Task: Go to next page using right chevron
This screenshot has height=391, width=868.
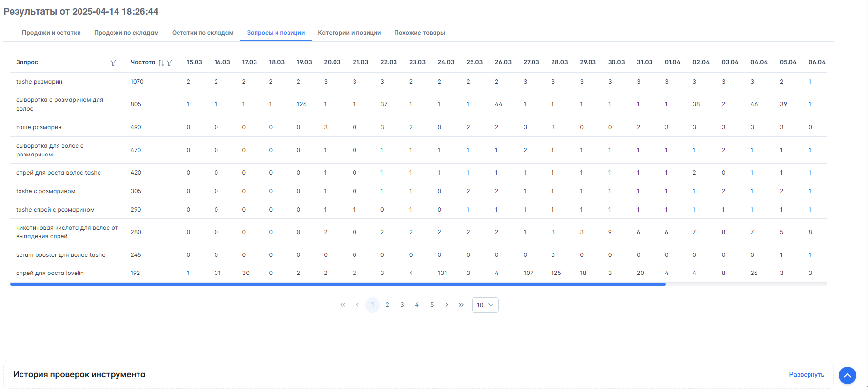Action: pos(446,305)
